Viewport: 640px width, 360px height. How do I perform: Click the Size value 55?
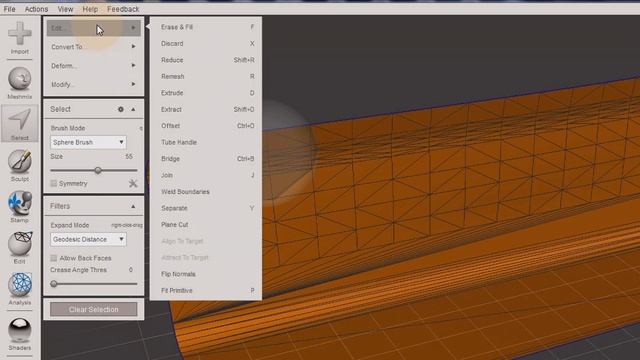point(129,156)
